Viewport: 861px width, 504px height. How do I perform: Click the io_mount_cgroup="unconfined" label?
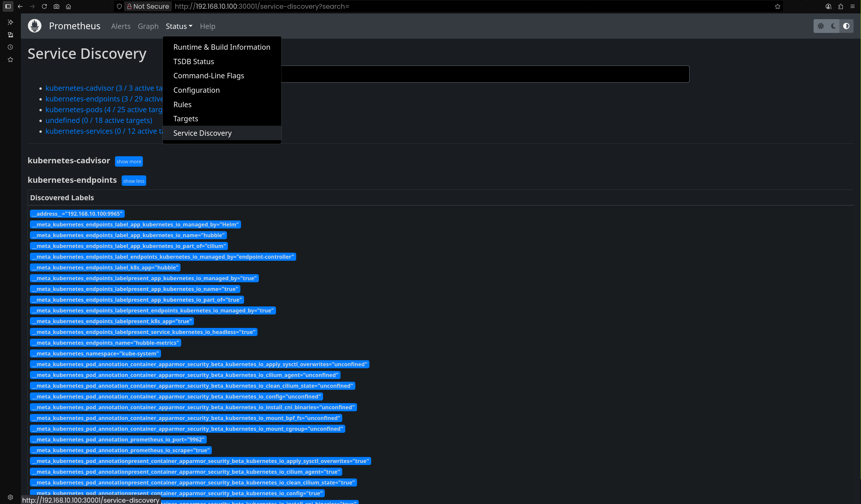click(x=188, y=429)
